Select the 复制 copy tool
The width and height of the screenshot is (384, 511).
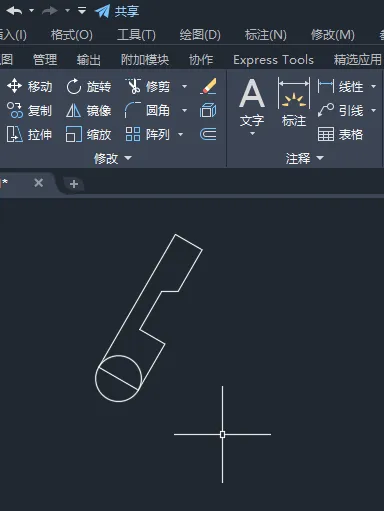(x=29, y=111)
